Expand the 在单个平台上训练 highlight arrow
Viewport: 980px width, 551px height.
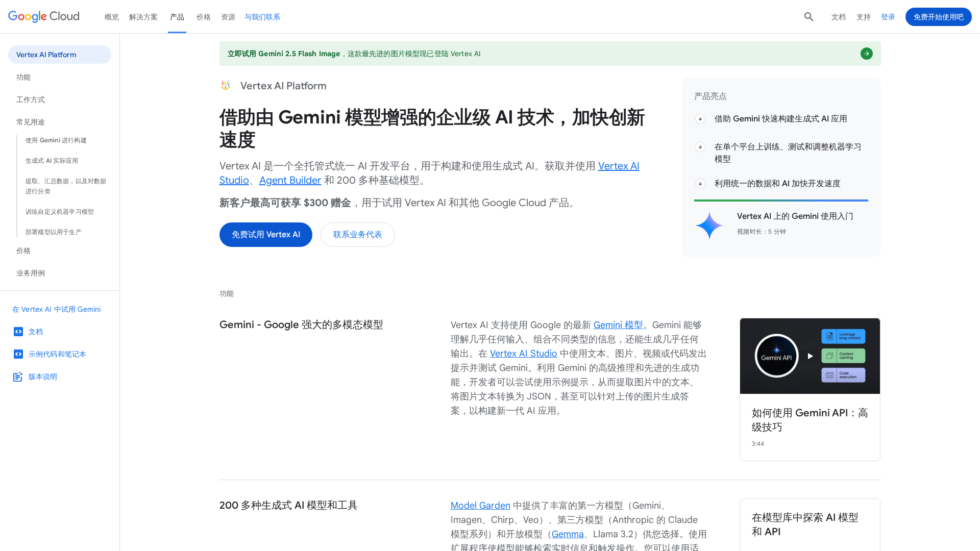pos(700,147)
